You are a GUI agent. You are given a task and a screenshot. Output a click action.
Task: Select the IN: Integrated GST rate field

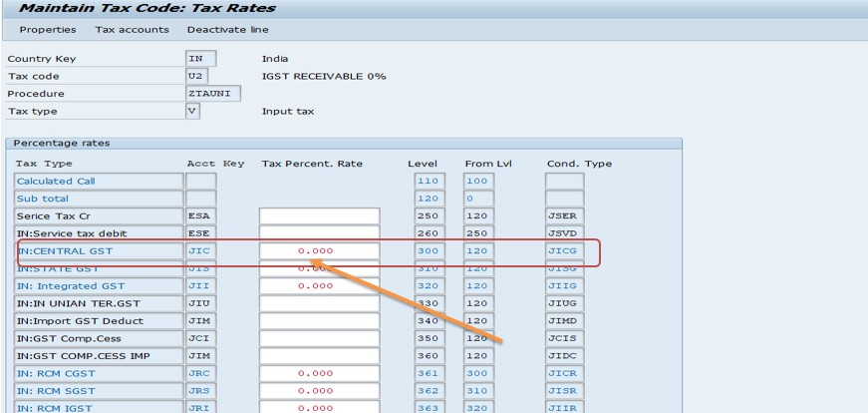(x=319, y=286)
